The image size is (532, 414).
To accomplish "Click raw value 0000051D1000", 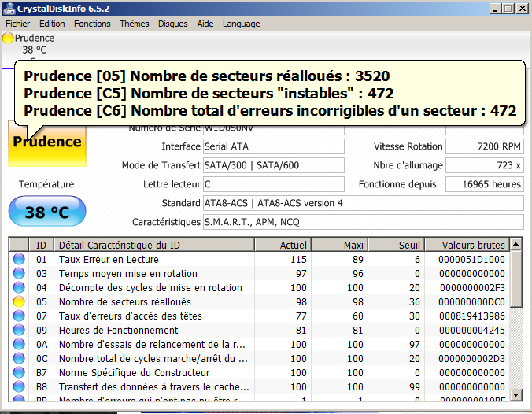I will point(471,259).
